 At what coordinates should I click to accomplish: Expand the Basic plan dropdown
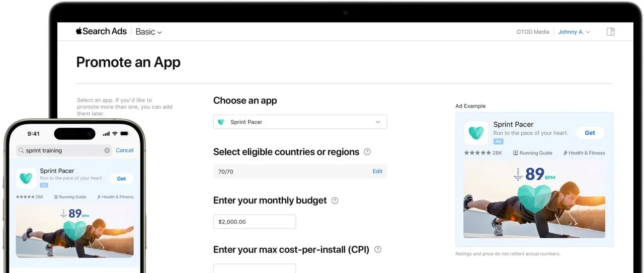pos(149,32)
